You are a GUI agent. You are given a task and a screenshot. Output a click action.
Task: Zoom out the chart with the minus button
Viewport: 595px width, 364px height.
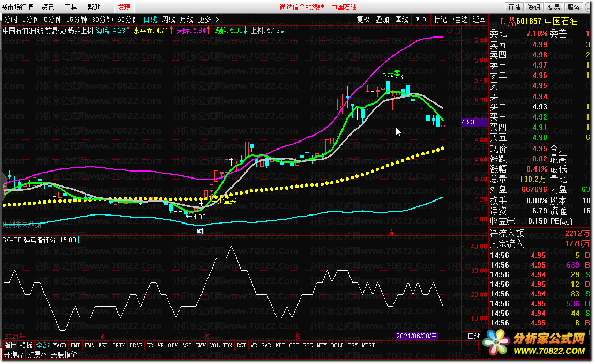click(x=474, y=345)
